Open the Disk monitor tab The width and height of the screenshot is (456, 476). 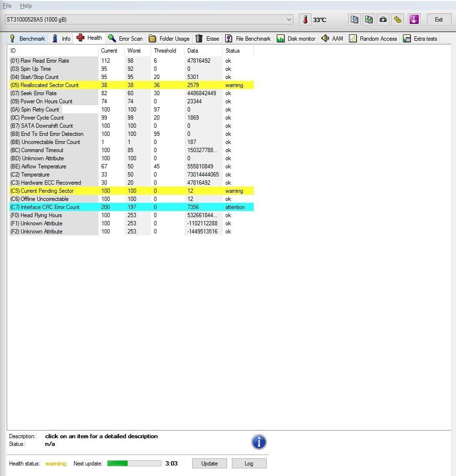(296, 39)
